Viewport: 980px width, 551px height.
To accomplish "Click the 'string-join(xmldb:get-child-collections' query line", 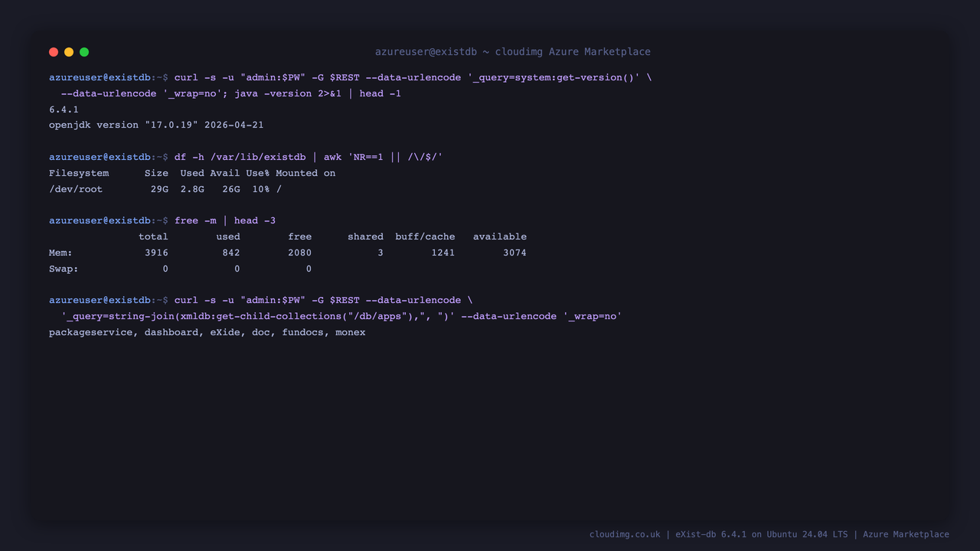I will 341,316.
